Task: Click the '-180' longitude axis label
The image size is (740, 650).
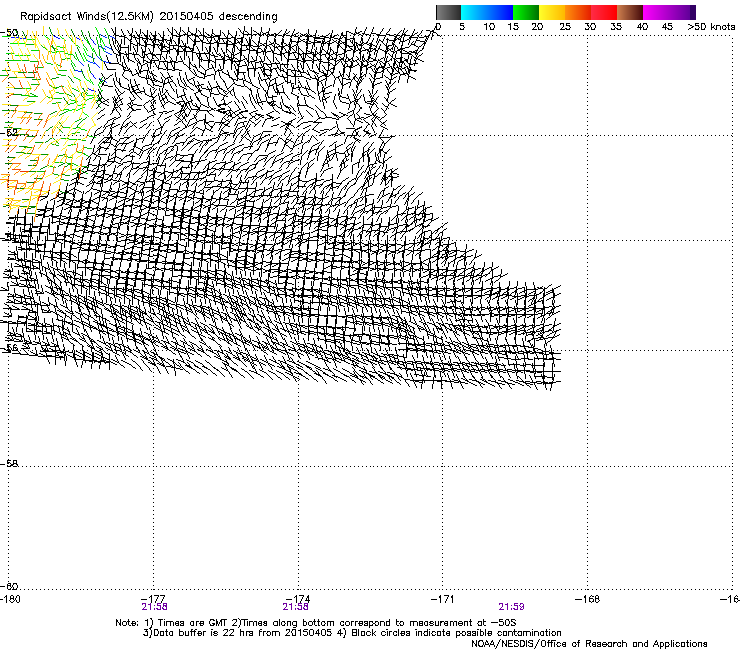Action: pos(10,599)
